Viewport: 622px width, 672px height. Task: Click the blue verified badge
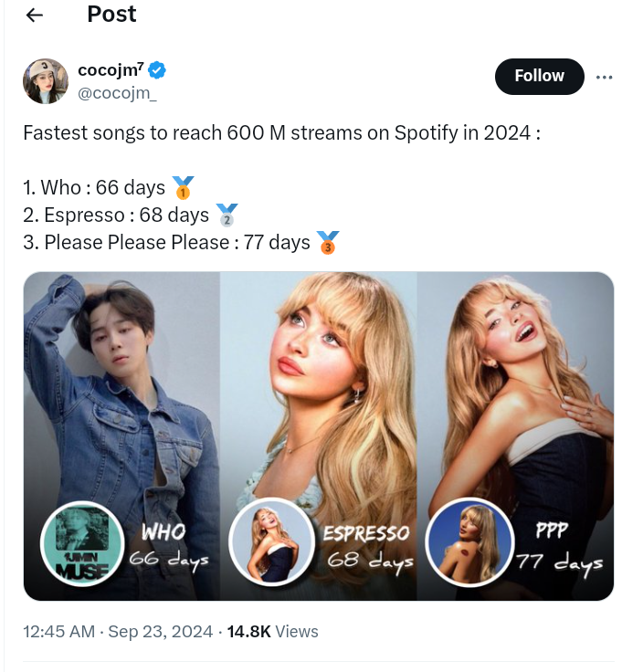pos(157,70)
